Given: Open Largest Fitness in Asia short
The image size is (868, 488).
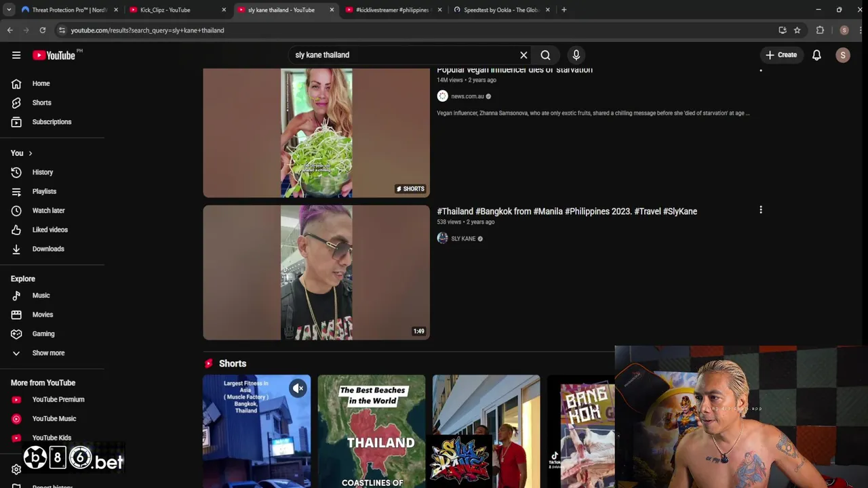Looking at the screenshot, I should (256, 431).
